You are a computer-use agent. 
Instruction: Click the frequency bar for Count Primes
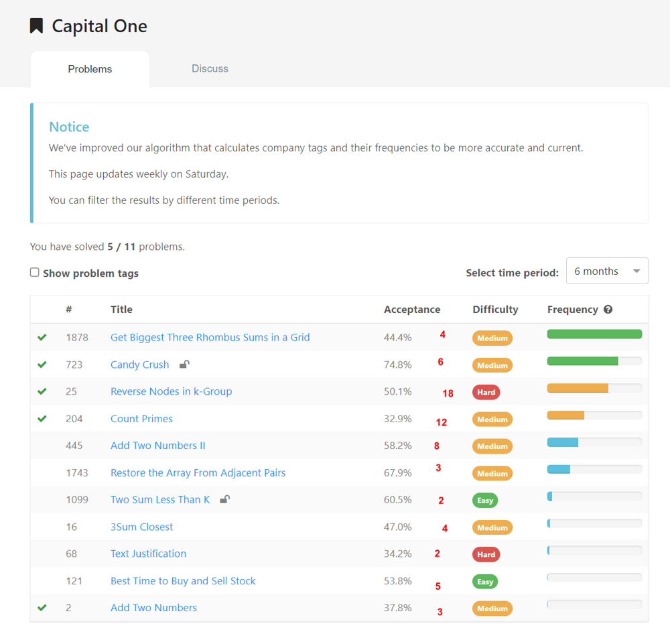tap(594, 415)
